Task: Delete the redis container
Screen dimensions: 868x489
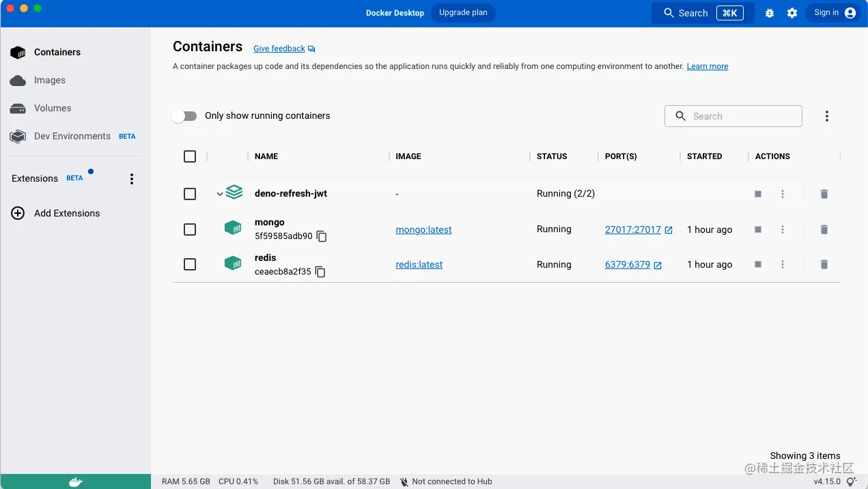Action: (x=824, y=264)
